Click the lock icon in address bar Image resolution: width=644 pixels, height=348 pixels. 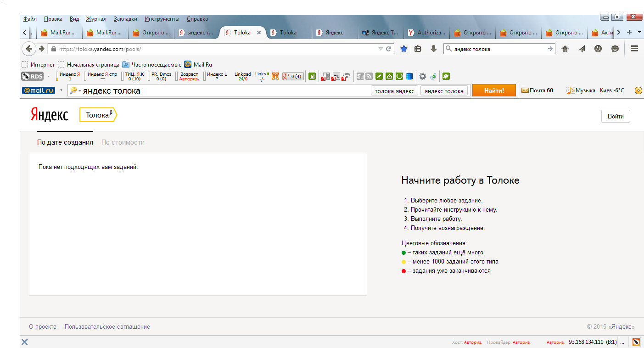[54, 49]
